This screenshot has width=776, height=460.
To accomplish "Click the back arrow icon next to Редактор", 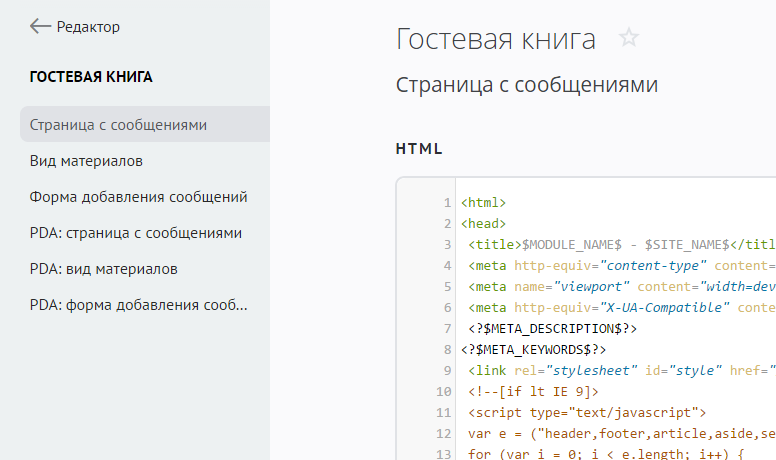I will coord(40,27).
